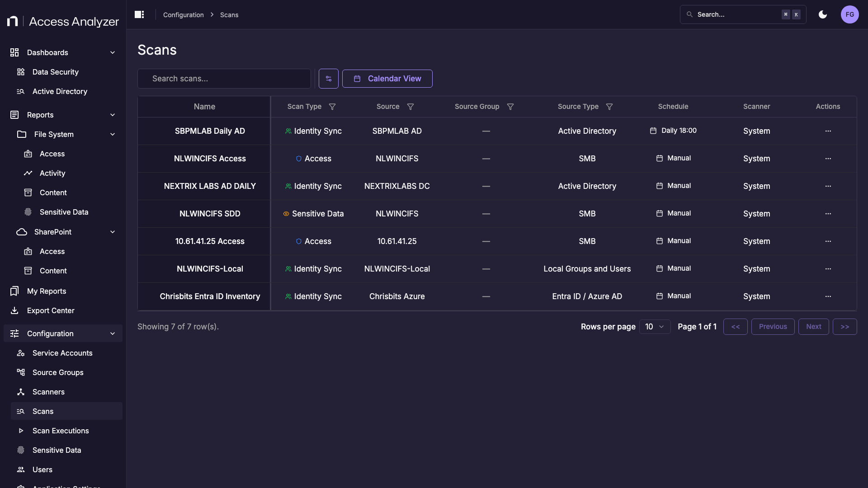Open the actions menu for NLWINCIFS SDD
The height and width of the screenshot is (488, 868).
tap(828, 214)
